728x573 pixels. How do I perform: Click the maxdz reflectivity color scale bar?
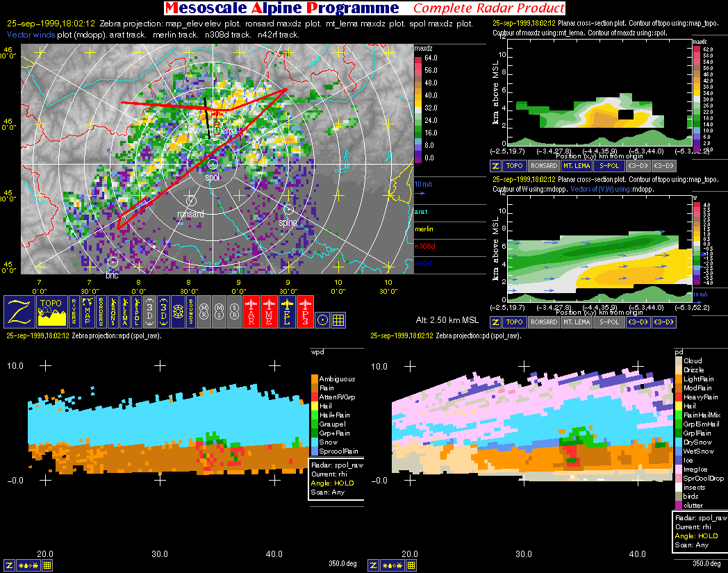click(x=417, y=108)
